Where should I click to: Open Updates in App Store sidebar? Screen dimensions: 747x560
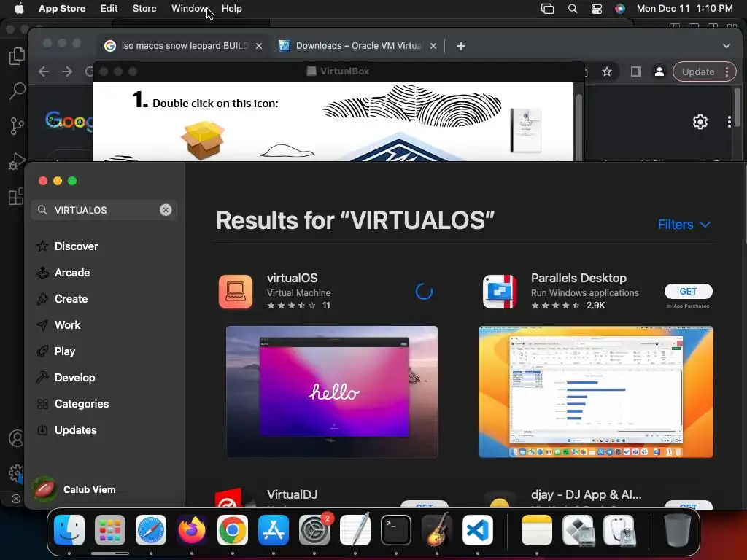click(x=66, y=429)
